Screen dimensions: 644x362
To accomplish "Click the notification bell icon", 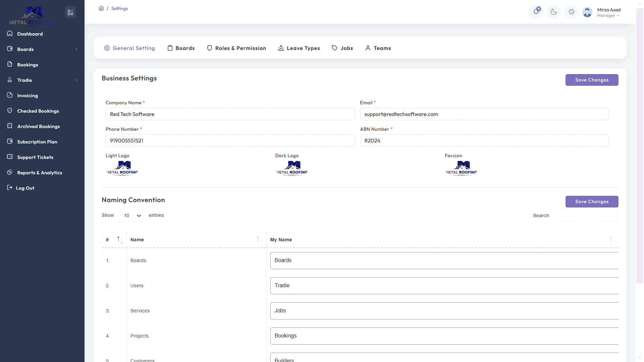I will [536, 12].
